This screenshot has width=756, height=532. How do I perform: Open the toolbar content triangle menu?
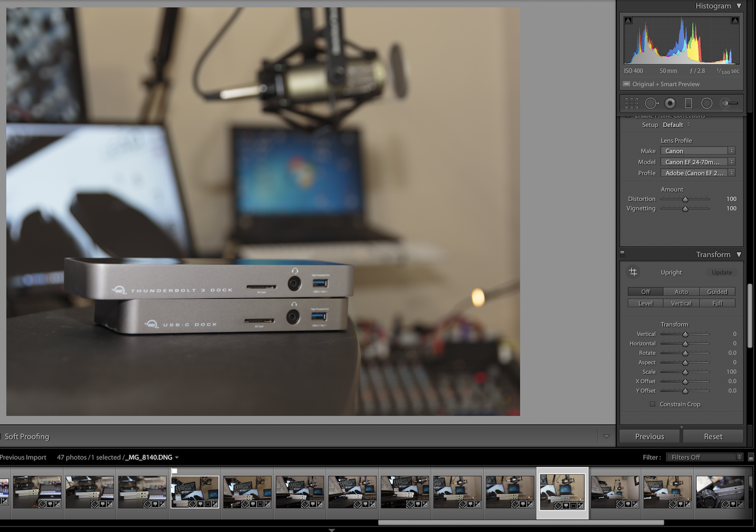pyautogui.click(x=606, y=436)
